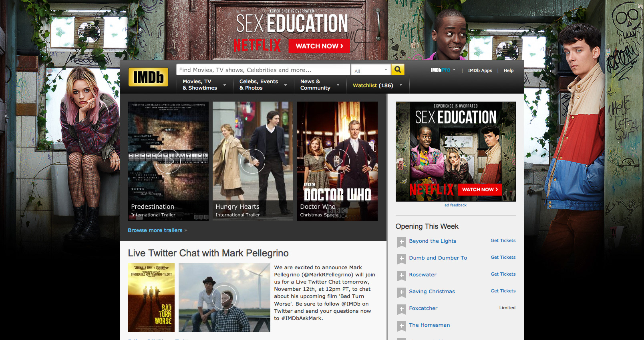
Task: Add Foxcatcher to watchlist with plus icon
Action: coord(401,309)
